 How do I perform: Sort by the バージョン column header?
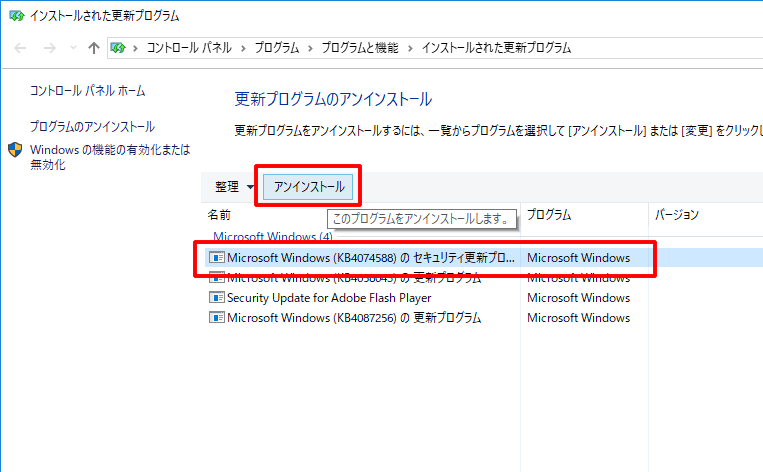676,215
